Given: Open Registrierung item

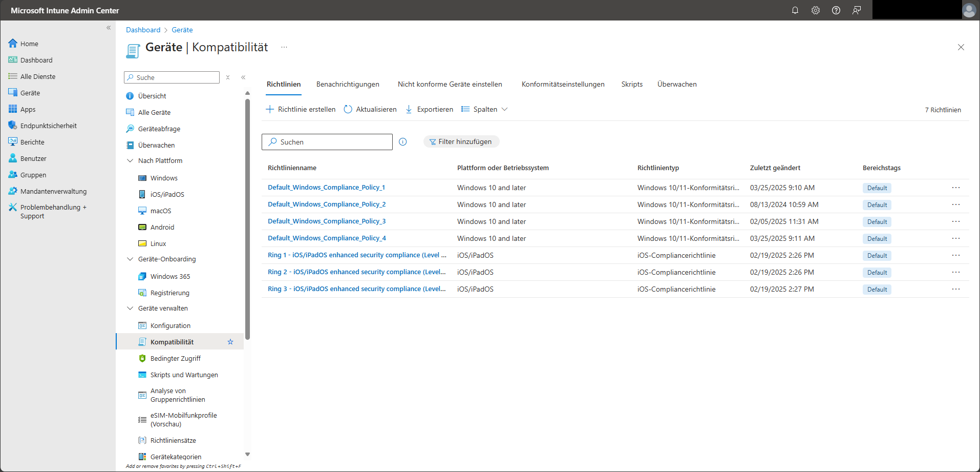Looking at the screenshot, I should coord(170,293).
